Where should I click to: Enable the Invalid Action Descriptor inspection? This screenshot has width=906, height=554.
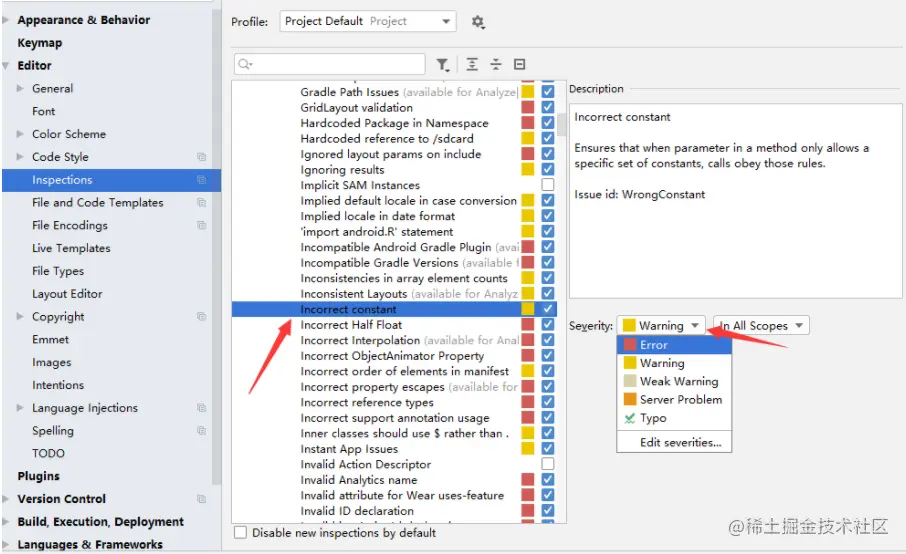point(548,464)
